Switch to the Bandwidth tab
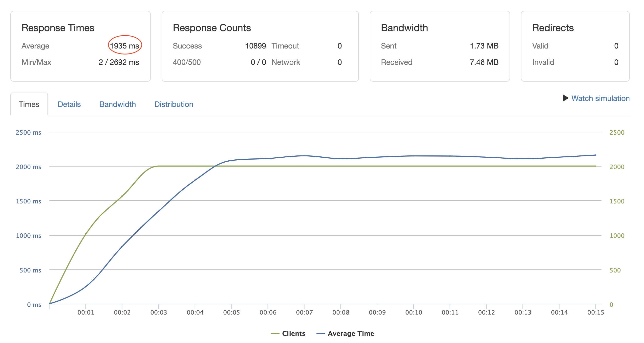 [117, 104]
